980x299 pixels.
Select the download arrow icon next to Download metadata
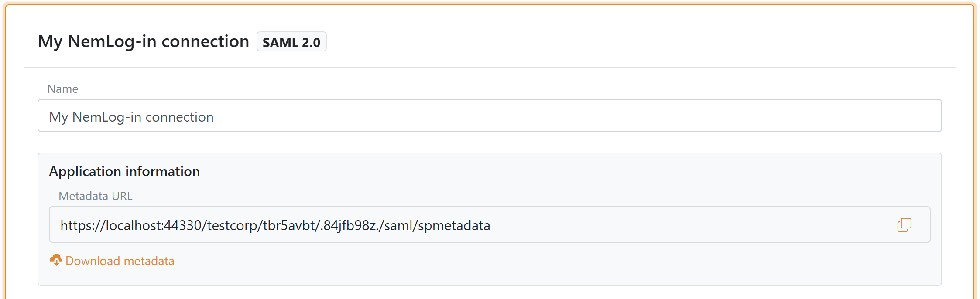coord(56,260)
